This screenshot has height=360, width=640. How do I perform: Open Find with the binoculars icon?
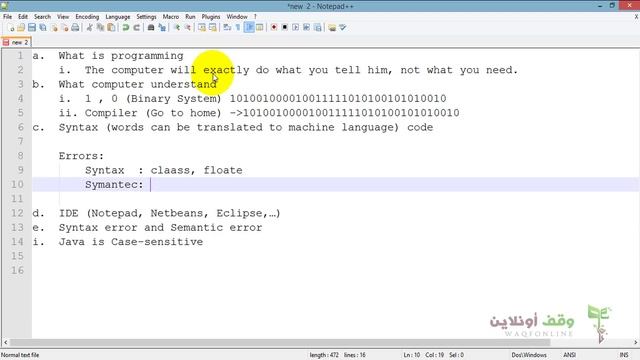[151, 27]
